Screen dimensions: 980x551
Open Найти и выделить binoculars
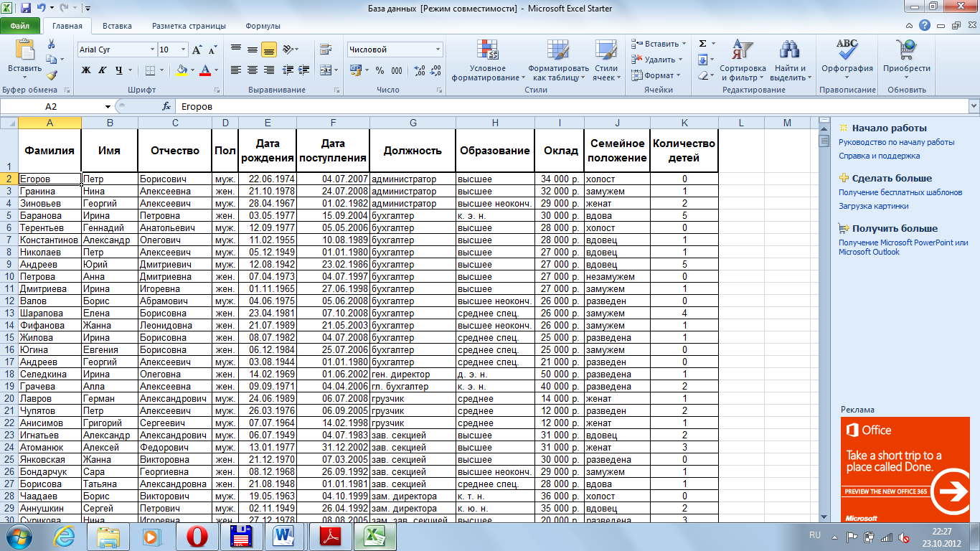pyautogui.click(x=789, y=60)
